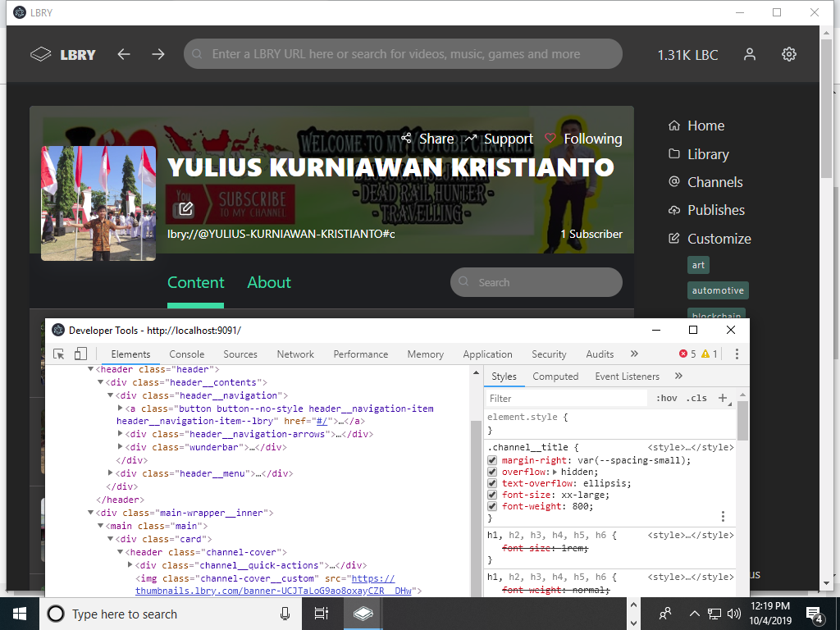
Task: Click the yellow warning count icon
Action: (705, 354)
